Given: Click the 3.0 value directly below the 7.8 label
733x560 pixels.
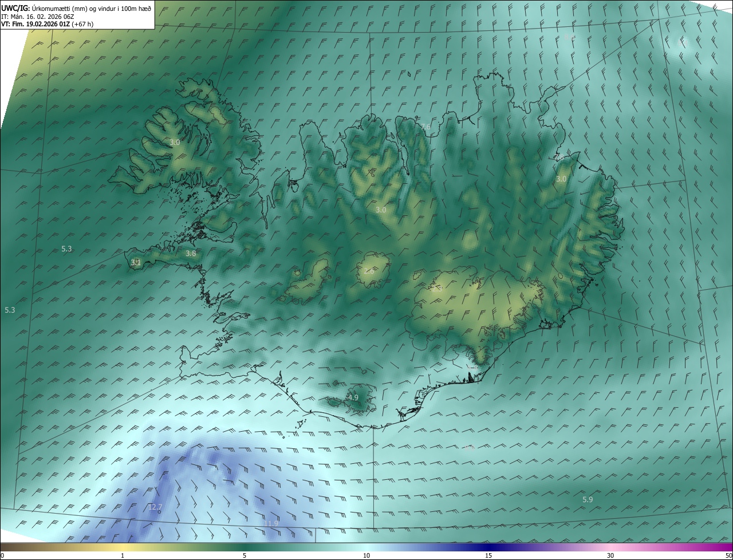Looking at the screenshot, I should [561, 179].
